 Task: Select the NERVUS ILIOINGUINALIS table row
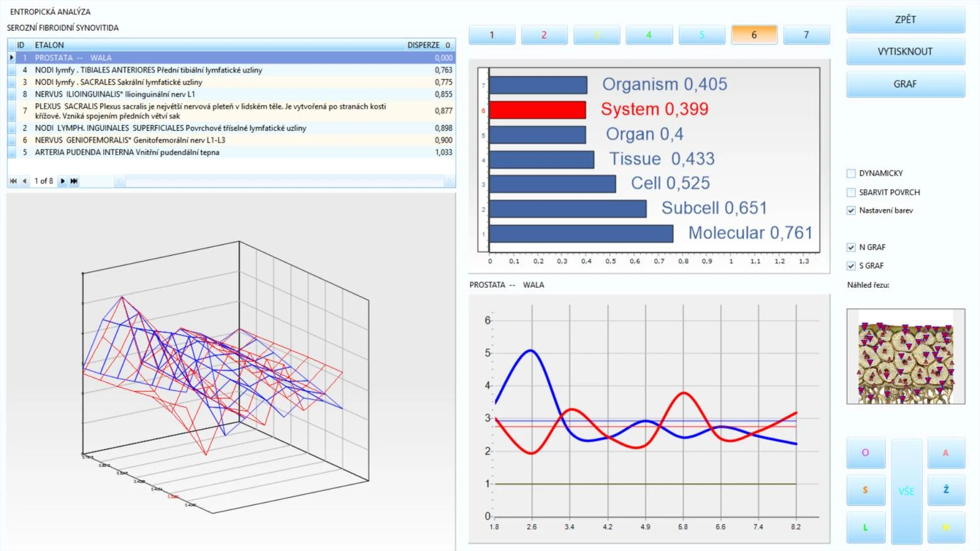tap(231, 94)
